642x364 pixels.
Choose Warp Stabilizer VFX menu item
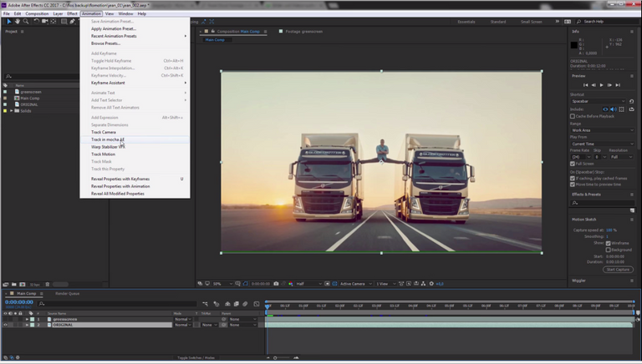(108, 147)
